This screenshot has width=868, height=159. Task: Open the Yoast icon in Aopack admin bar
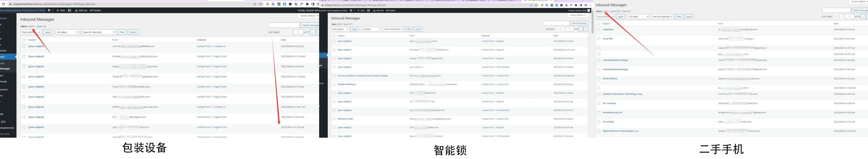pyautogui.click(x=70, y=10)
